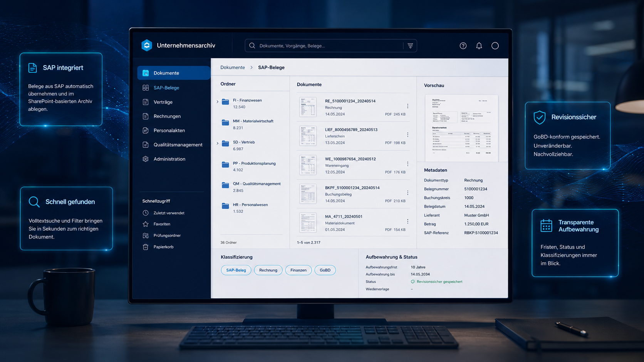Click the Unternehmensarchiv hexagon logo

(147, 45)
